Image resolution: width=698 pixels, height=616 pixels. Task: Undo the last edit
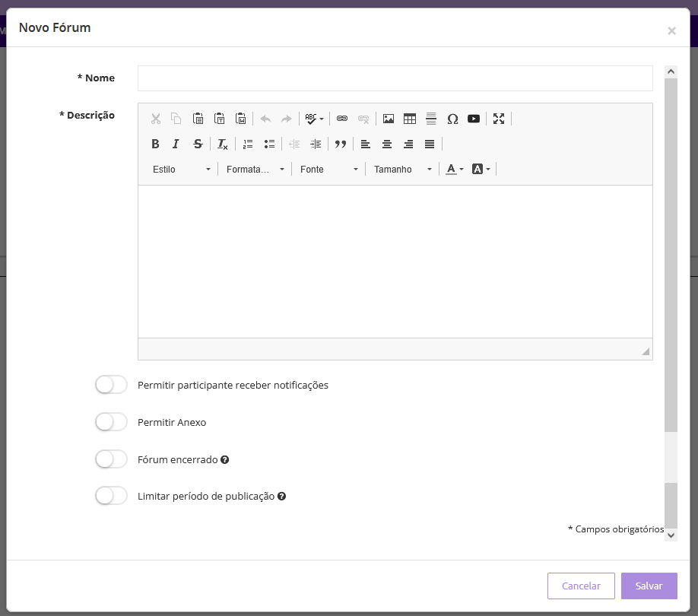pos(266,119)
